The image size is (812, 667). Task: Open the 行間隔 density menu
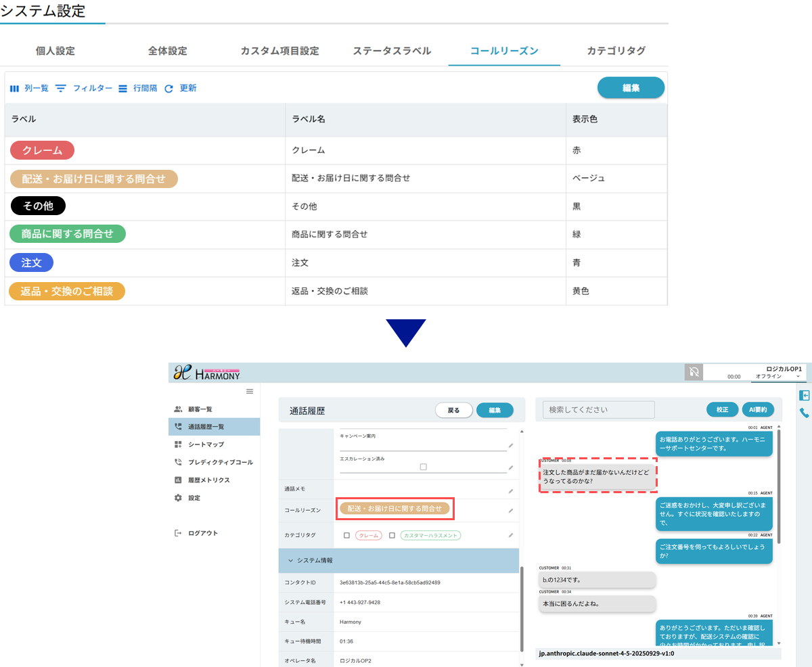click(x=137, y=89)
